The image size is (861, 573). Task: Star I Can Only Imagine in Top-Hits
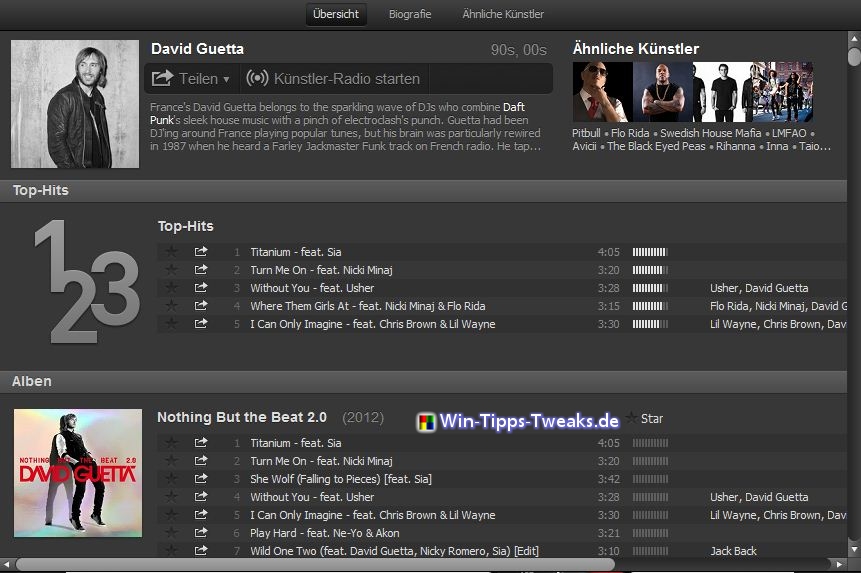pos(171,324)
